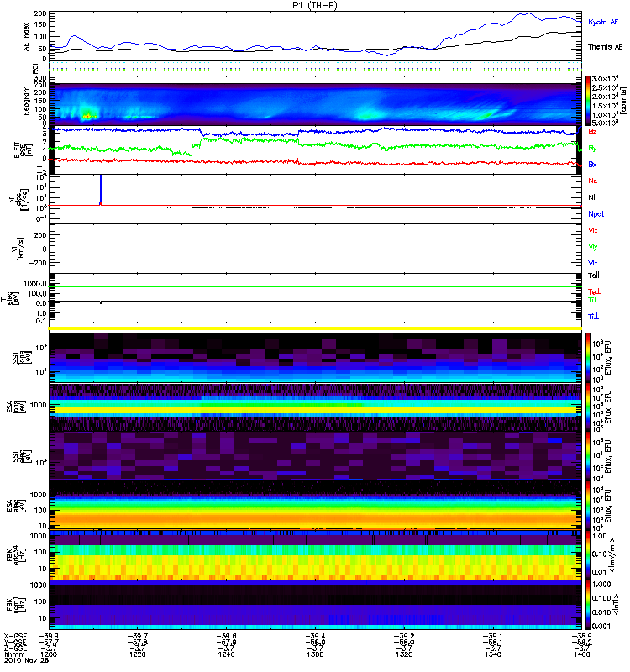The width and height of the screenshot is (630, 672).
Task: Click the dotted ROI indicator row
Action: (x=316, y=68)
